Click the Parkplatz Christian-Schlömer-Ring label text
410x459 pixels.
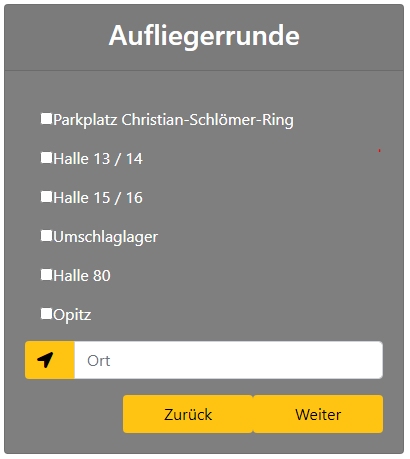pyautogui.click(x=173, y=120)
